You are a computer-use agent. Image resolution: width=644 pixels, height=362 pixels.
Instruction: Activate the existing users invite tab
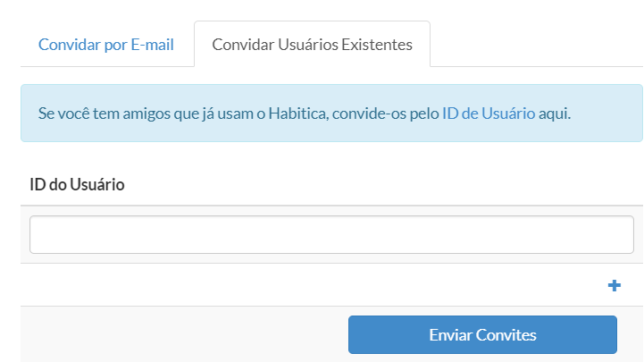pyautogui.click(x=312, y=45)
